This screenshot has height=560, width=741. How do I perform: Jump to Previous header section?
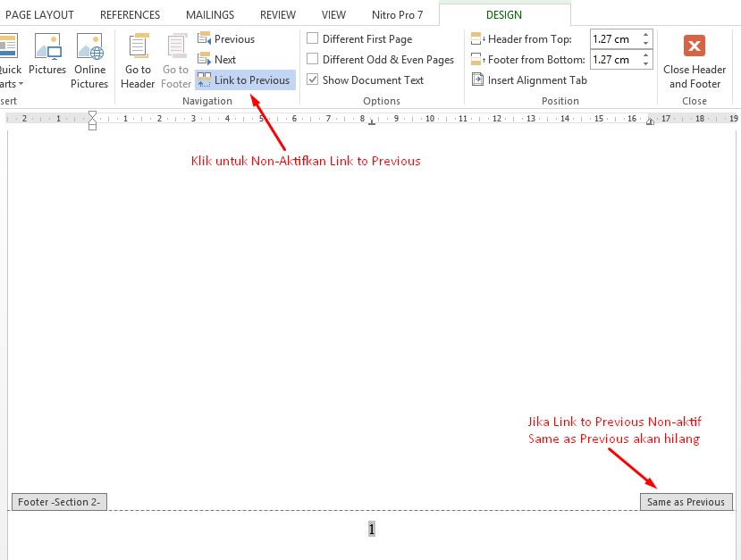coord(231,38)
